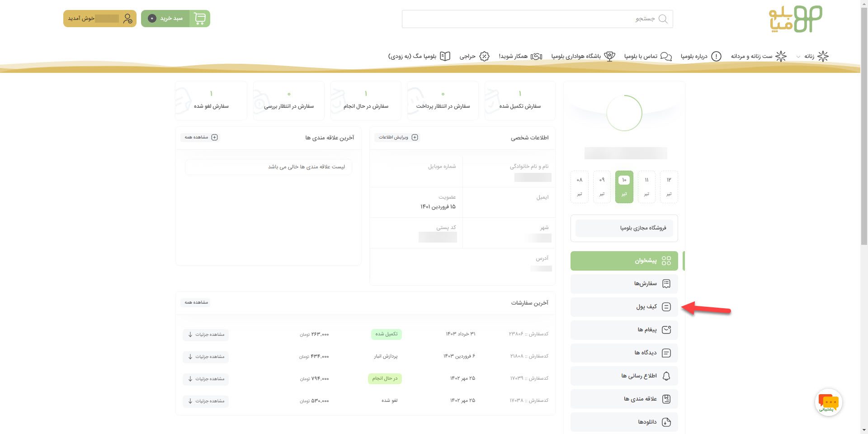The width and height of the screenshot is (868, 434).
Task: Click the user profile icon in header
Action: (127, 19)
